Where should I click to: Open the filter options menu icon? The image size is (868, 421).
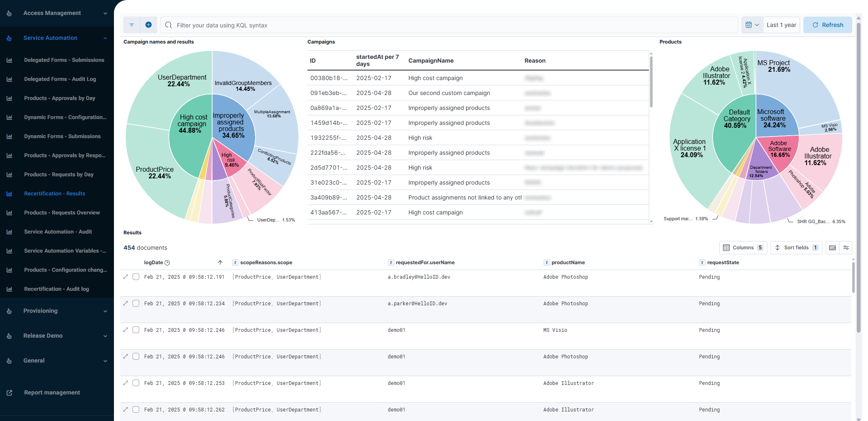click(x=132, y=25)
